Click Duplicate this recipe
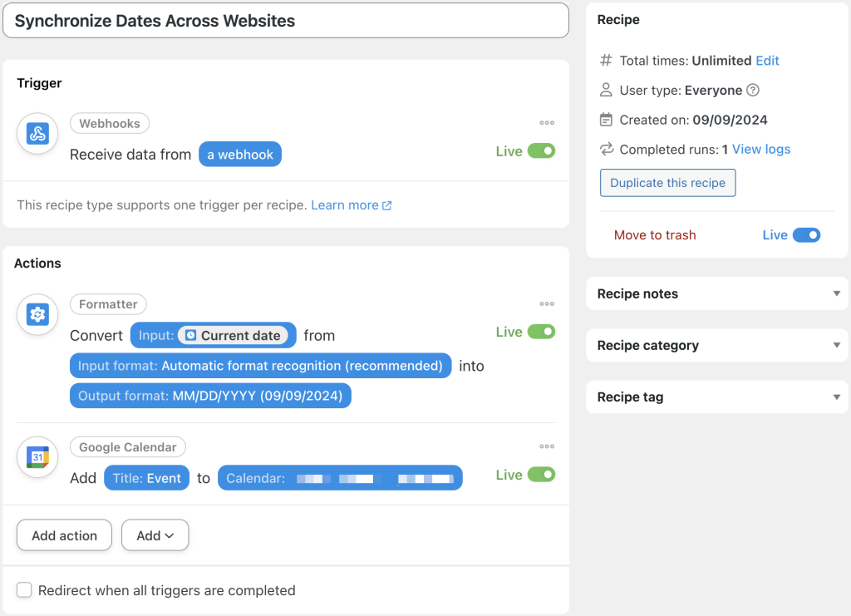 click(x=667, y=182)
